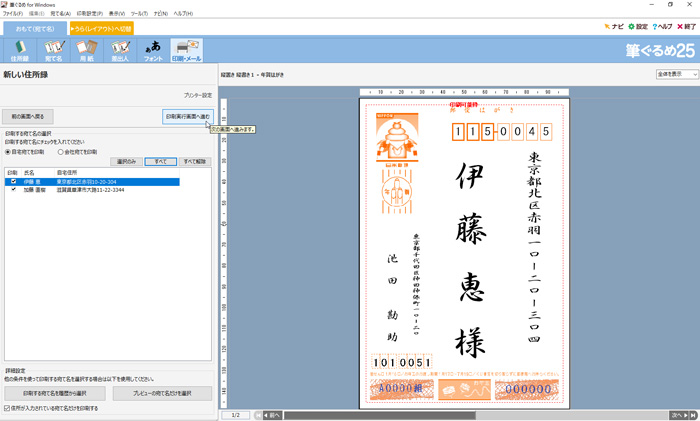The image size is (700, 421).
Task: Select 自宅宛てを印刷 radio button
Action: coord(9,152)
